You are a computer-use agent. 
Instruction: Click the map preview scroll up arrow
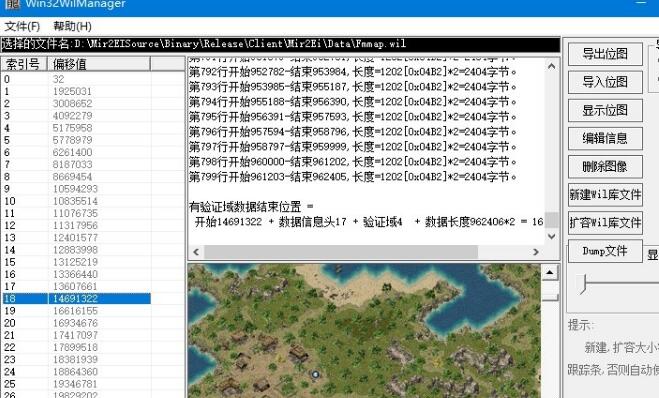549,272
